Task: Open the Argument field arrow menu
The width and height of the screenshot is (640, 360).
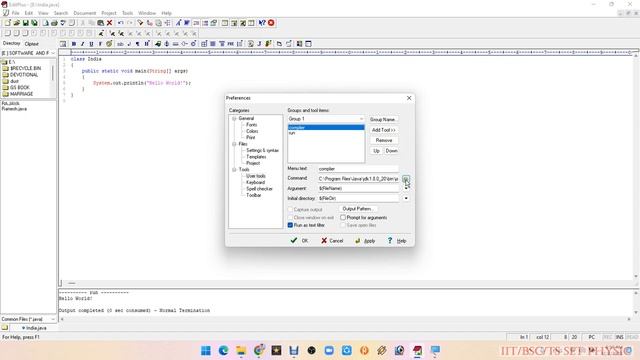Action: pos(406,188)
